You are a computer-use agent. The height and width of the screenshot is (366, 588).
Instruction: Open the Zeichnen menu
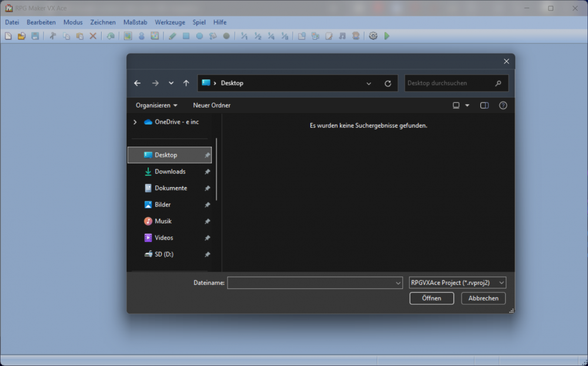pos(103,22)
